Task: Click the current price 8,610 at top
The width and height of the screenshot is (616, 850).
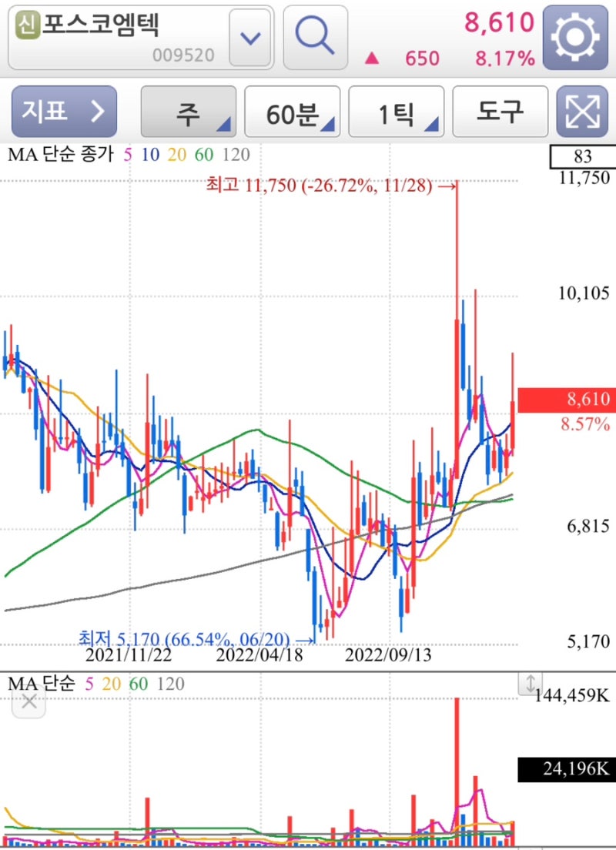Action: click(x=499, y=23)
